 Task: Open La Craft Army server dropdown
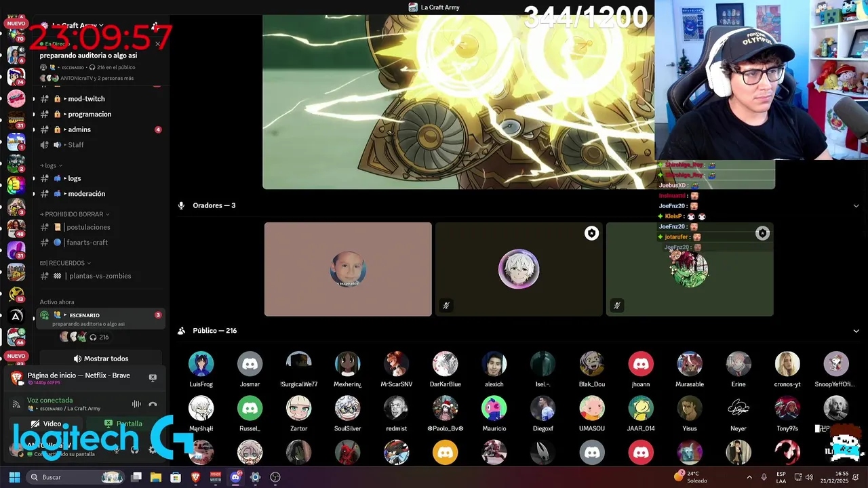[x=77, y=26]
